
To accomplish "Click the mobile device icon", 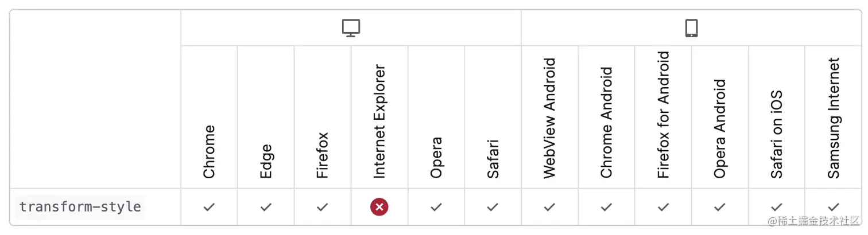I will 692,28.
